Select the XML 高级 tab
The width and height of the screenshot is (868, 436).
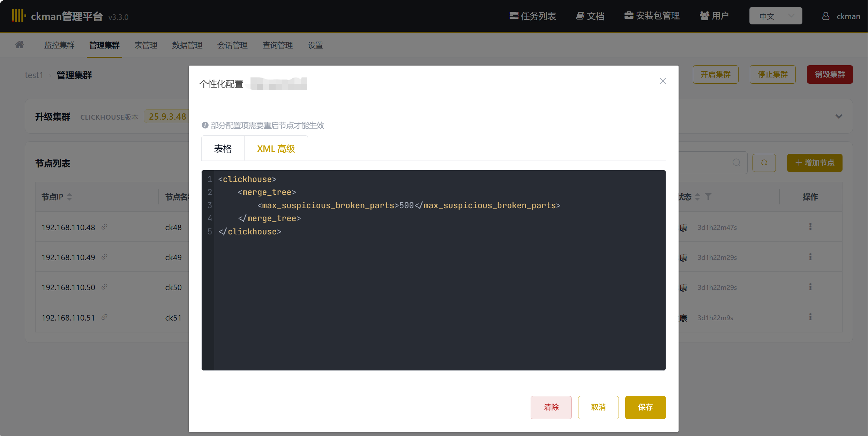pyautogui.click(x=276, y=149)
